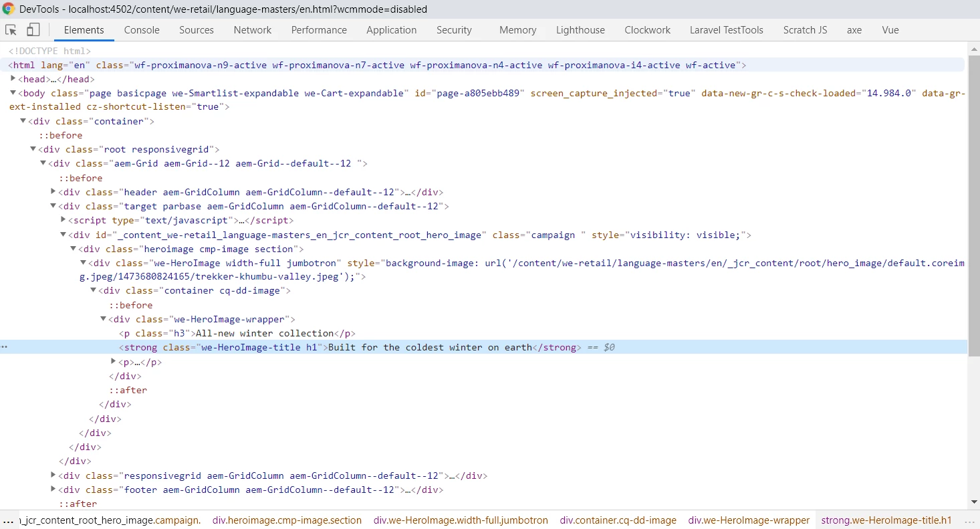The height and width of the screenshot is (529, 980).
Task: Select the p class h3 'All-new winter collection' row
Action: 237,333
